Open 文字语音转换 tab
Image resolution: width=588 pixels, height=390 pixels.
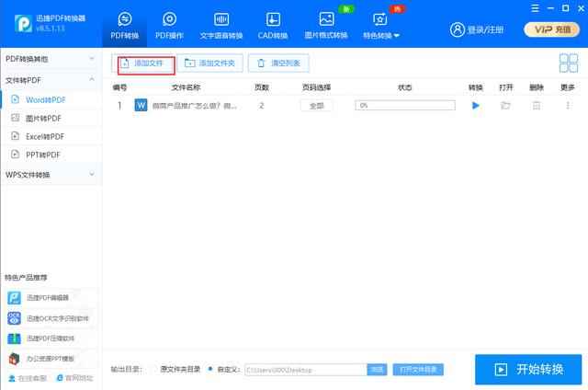(x=221, y=26)
